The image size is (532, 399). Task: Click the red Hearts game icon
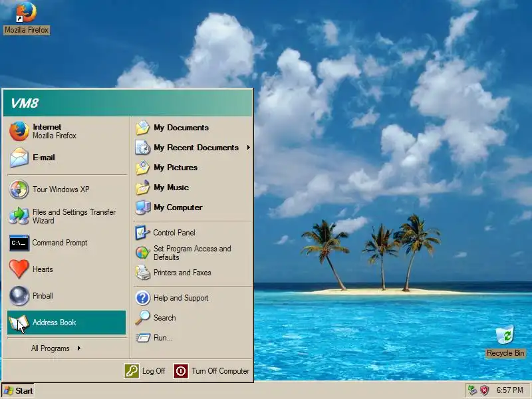point(19,269)
